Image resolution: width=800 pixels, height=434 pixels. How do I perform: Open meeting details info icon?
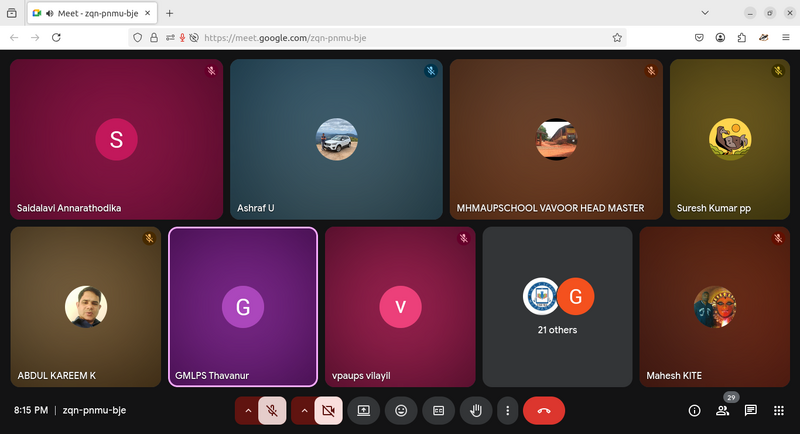(x=694, y=410)
